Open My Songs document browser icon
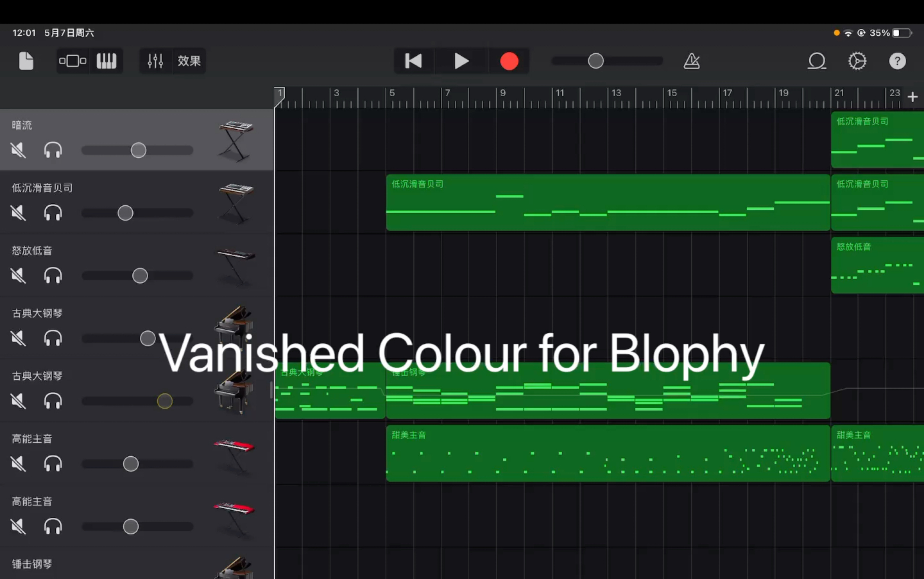The image size is (924, 579). click(x=26, y=61)
